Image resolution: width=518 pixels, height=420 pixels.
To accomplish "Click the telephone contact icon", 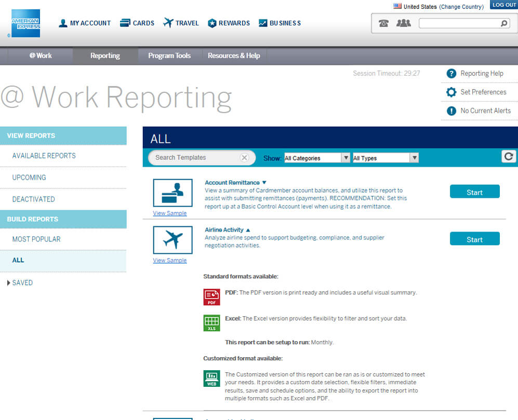I will coord(383,23).
